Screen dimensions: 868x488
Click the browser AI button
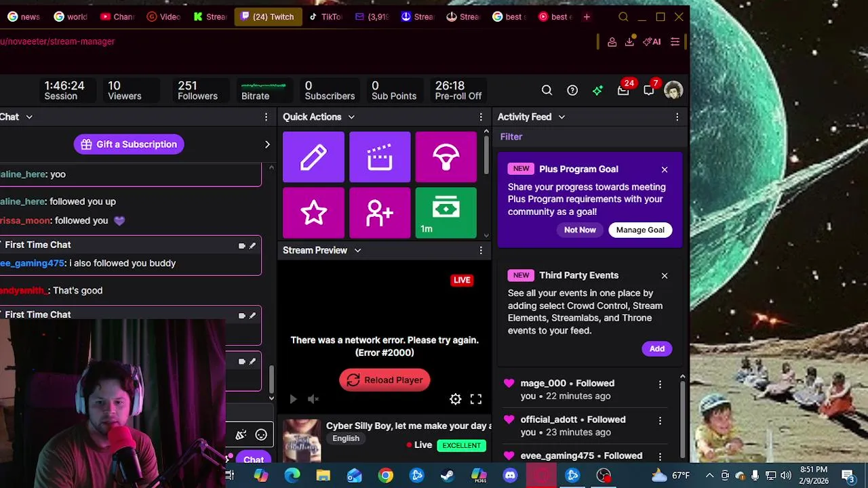652,41
